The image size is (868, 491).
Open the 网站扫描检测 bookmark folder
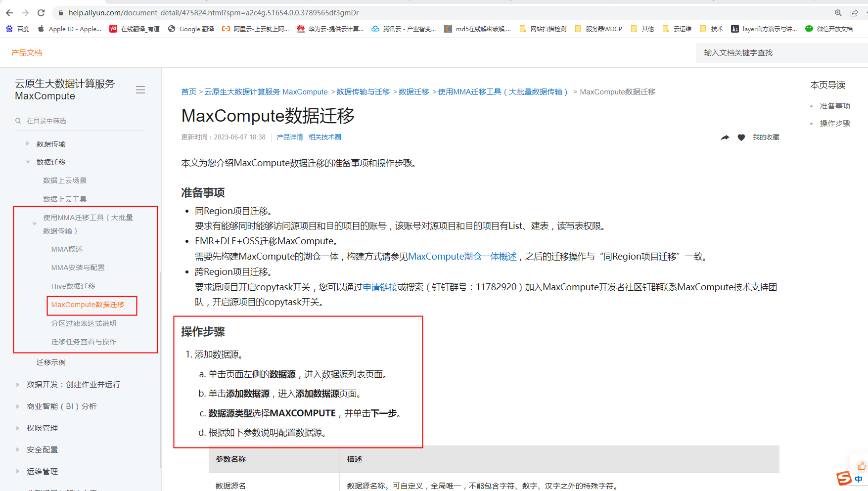(543, 29)
